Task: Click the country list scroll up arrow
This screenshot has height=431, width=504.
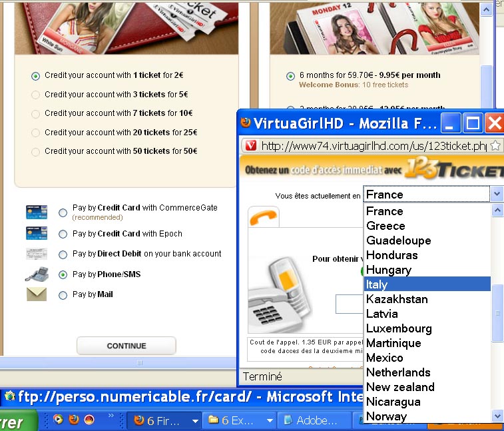Action: (x=497, y=211)
